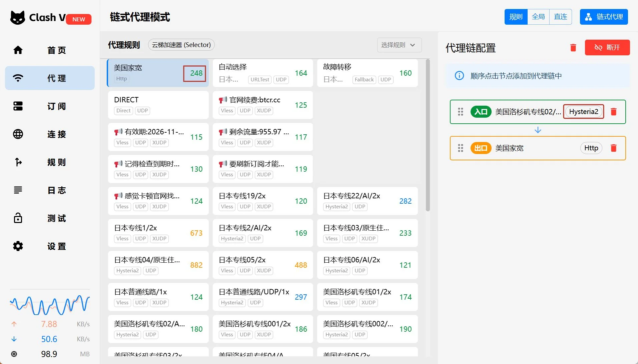Open the 首页 page from sidebar

coord(50,50)
